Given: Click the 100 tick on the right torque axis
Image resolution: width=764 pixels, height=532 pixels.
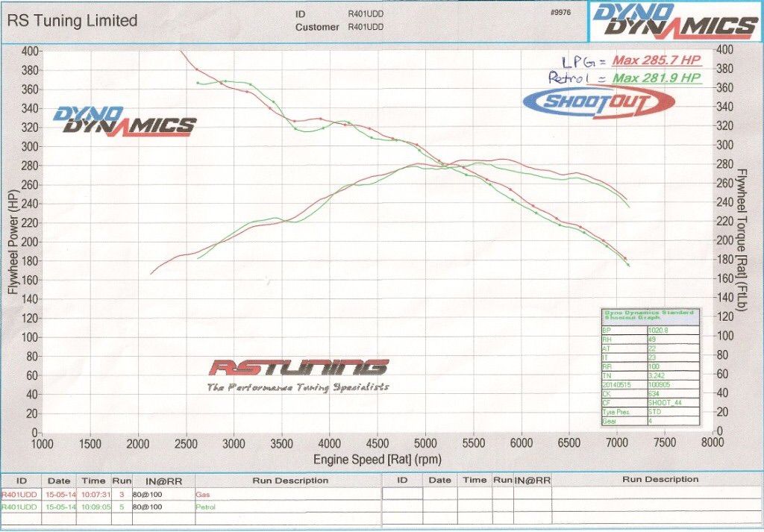Looking at the screenshot, I should click(x=724, y=336).
